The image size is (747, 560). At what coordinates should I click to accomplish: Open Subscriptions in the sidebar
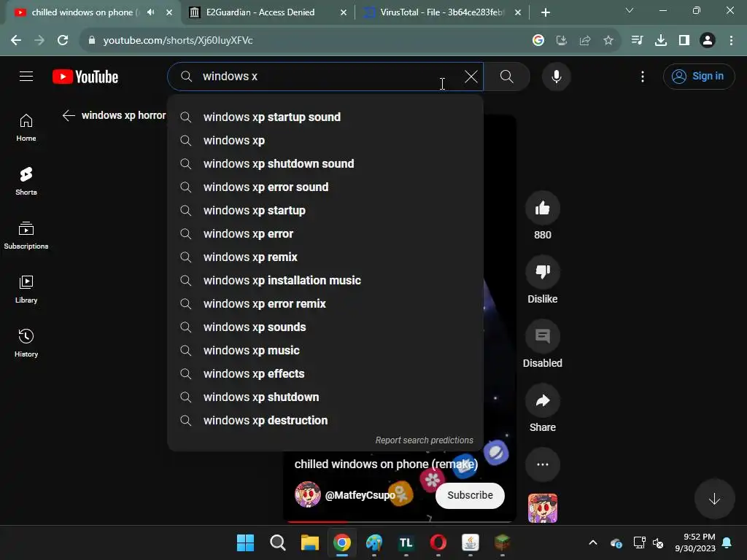point(26,236)
